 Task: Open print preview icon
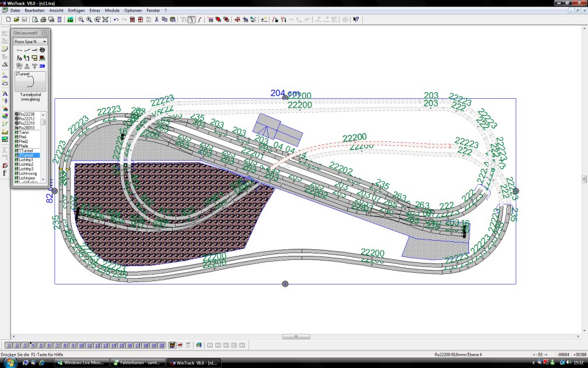(x=35, y=19)
